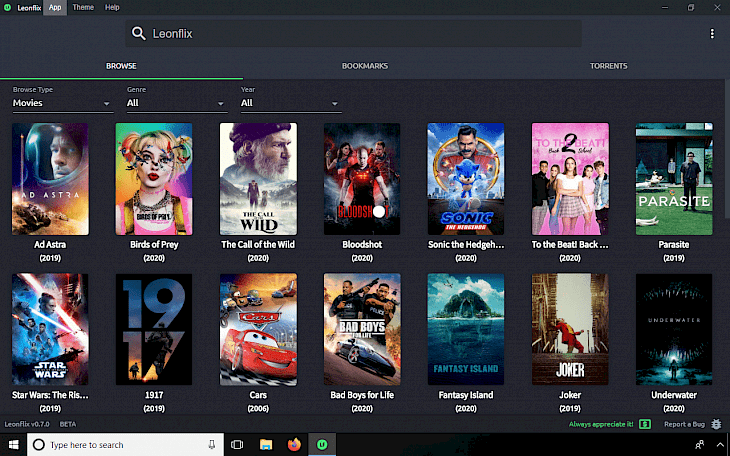Click the Leonflix taskbar icon
Viewport: 730px width, 456px height.
(322, 445)
